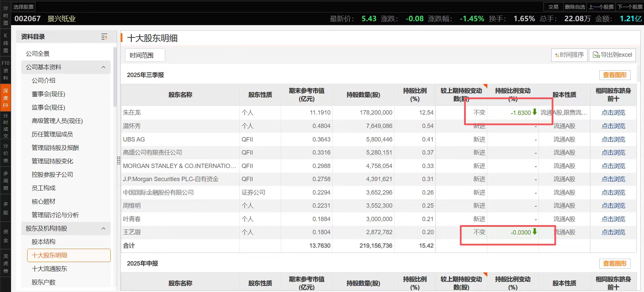Click 点击浏览 link for MORGAN STANLEY row
Screen dimensions: 644x292
[613, 166]
